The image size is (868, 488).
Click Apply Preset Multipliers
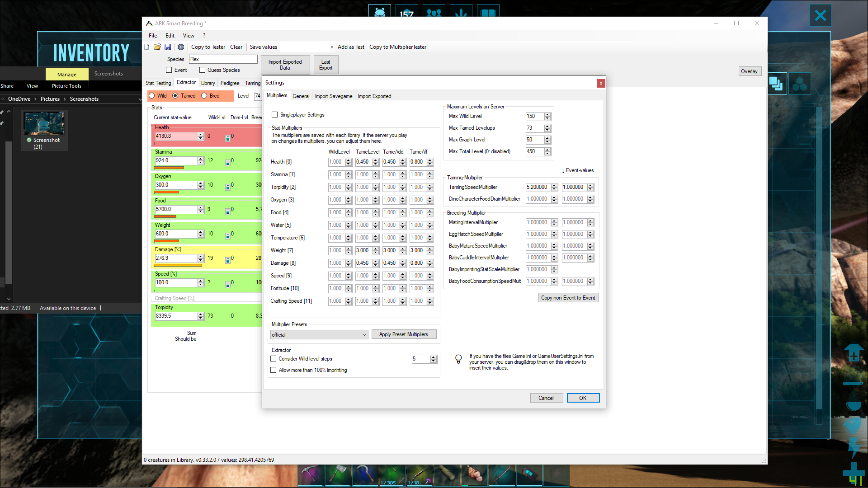404,334
